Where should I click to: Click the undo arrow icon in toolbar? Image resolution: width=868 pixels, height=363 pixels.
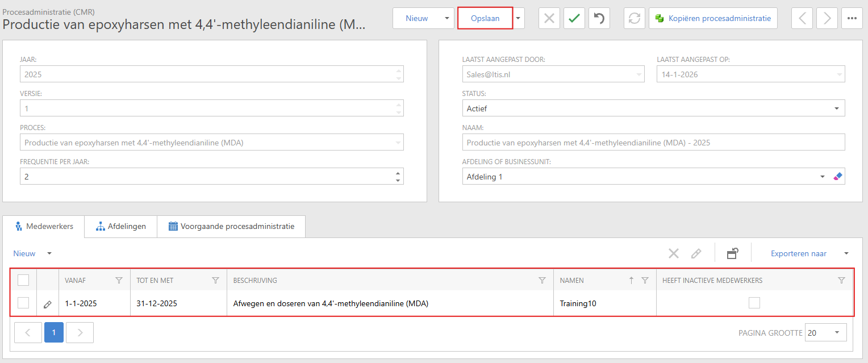(599, 18)
